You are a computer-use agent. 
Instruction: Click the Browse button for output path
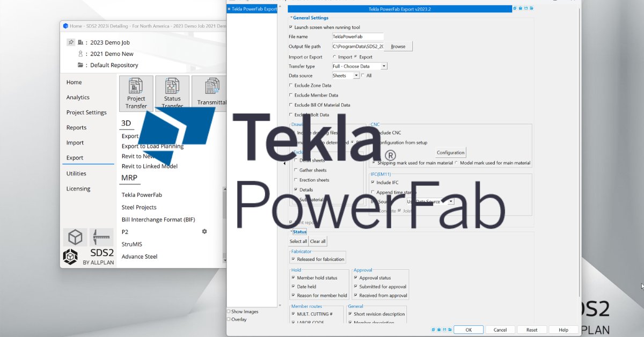coord(398,47)
